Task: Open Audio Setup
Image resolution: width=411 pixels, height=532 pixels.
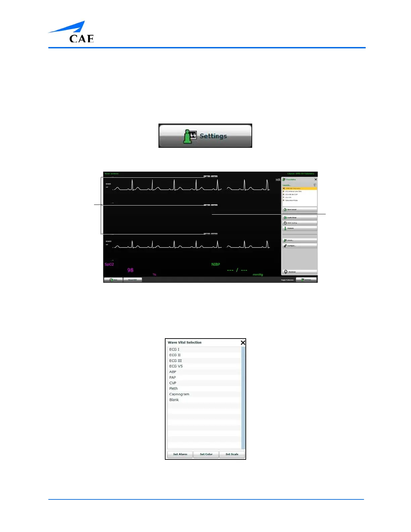Action: tap(300, 218)
